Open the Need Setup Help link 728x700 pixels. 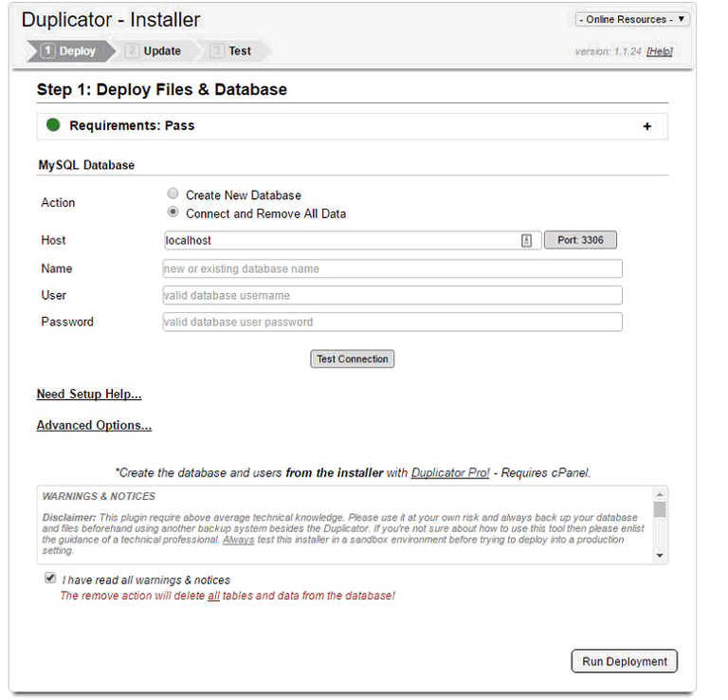(89, 395)
